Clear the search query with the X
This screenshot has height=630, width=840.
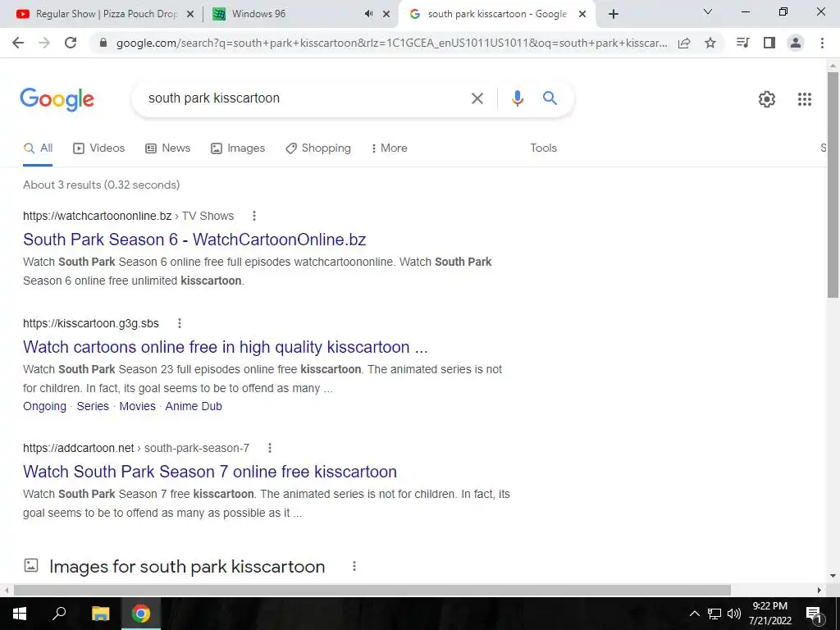(477, 98)
